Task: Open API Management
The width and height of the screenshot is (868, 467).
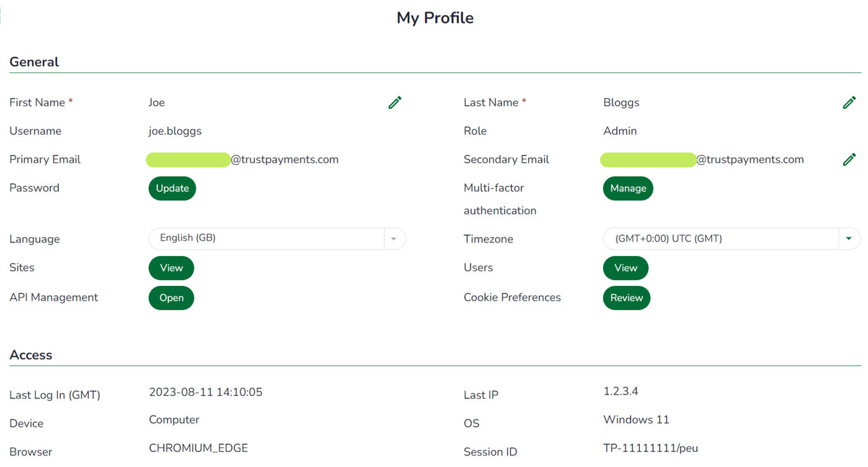Action: (172, 298)
